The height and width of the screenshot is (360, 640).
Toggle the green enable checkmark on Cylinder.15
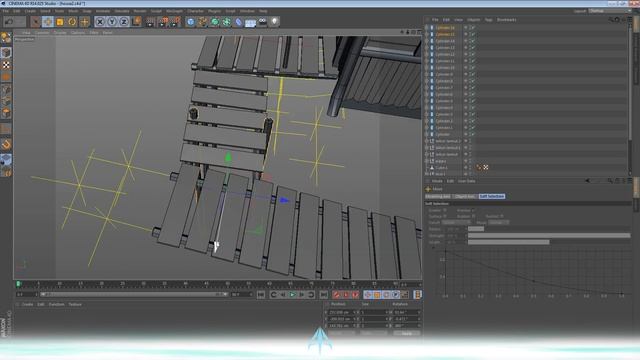[x=472, y=34]
